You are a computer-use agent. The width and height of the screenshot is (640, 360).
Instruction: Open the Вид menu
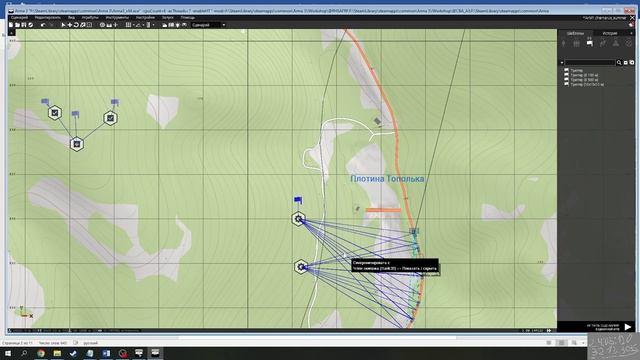tap(71, 18)
